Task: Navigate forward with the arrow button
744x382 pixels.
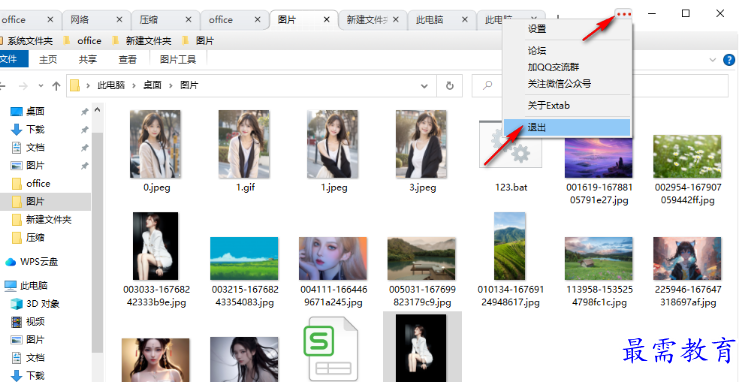Action: [23, 86]
